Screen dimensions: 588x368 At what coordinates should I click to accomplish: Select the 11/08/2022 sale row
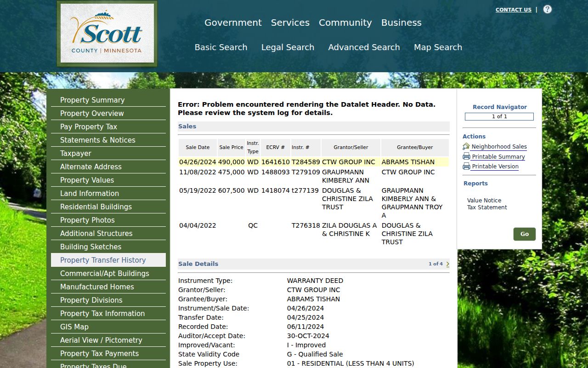tap(314, 176)
